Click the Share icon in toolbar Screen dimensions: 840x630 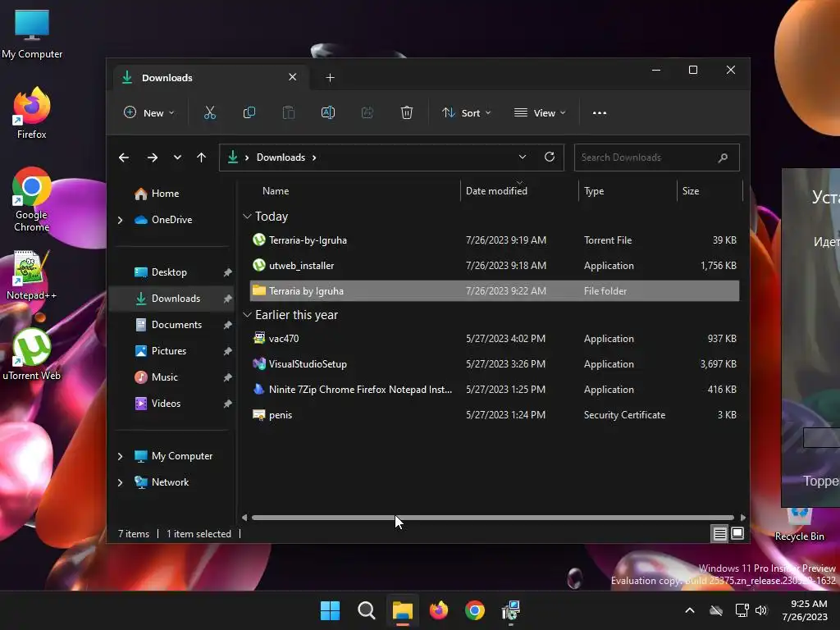[x=367, y=112]
